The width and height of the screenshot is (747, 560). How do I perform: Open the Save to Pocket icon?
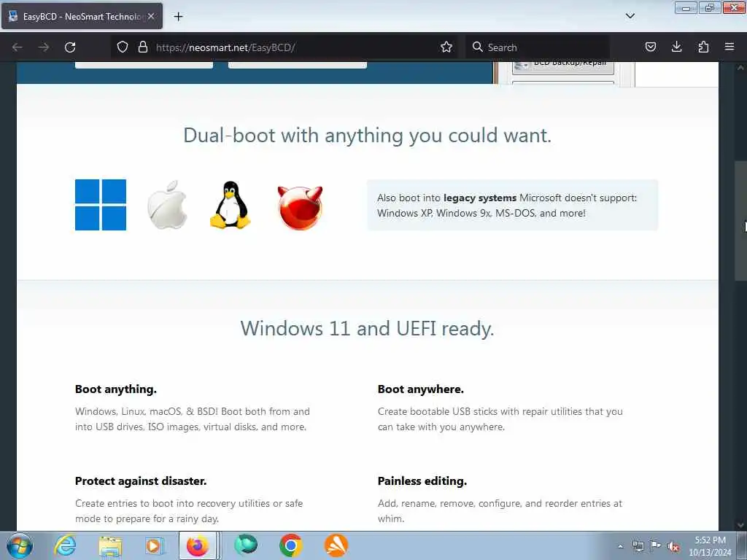coord(651,47)
